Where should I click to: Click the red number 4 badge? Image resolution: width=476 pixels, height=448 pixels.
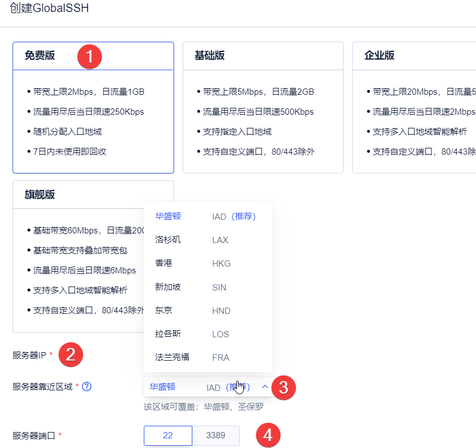pos(268,436)
